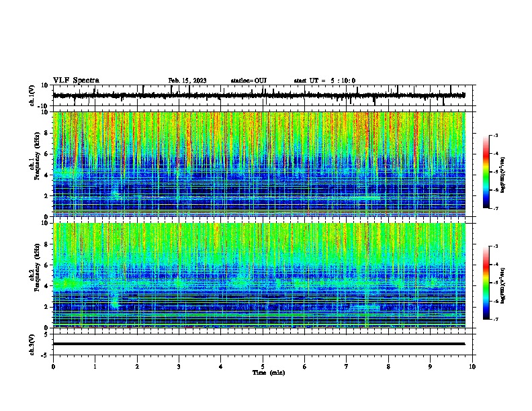Click the '-3' label on ch.1 colorbar
The height and width of the screenshot is (411, 532).
pos(495,135)
